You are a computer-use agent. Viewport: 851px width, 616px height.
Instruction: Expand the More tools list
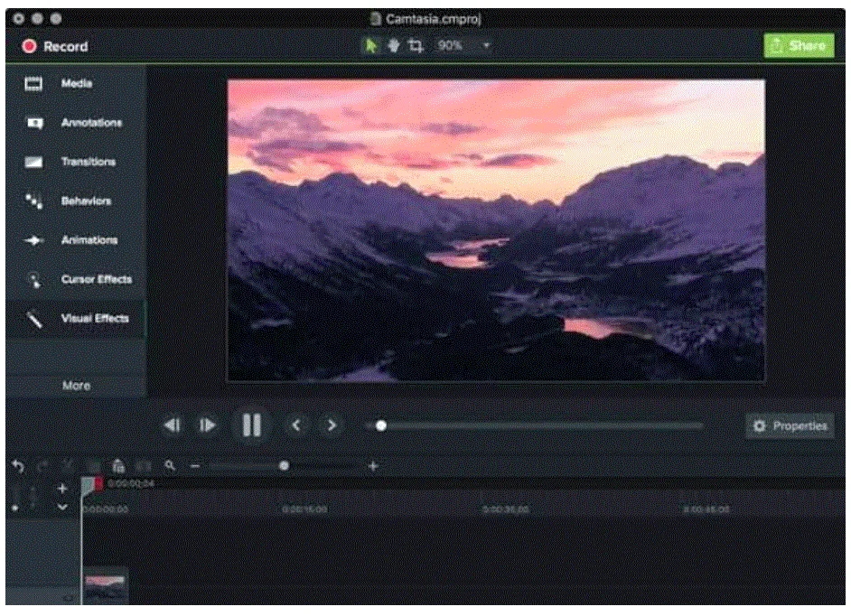(76, 386)
